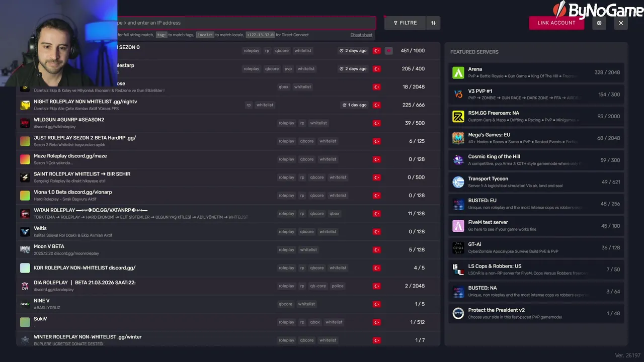Click the Ver. 26197 version label
Viewport: 644px width, 362px height.
pyautogui.click(x=628, y=355)
